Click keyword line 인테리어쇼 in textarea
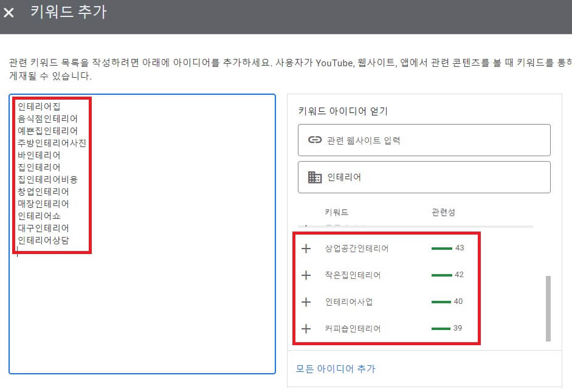This screenshot has width=572, height=392. point(39,216)
